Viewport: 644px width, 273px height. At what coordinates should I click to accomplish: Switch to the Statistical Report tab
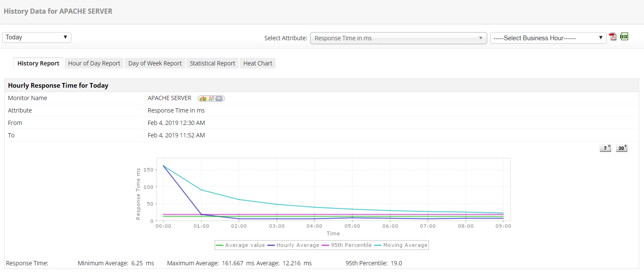tap(212, 63)
